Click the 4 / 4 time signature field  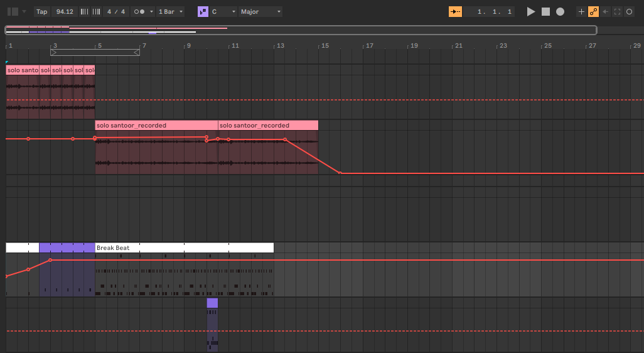coord(115,11)
